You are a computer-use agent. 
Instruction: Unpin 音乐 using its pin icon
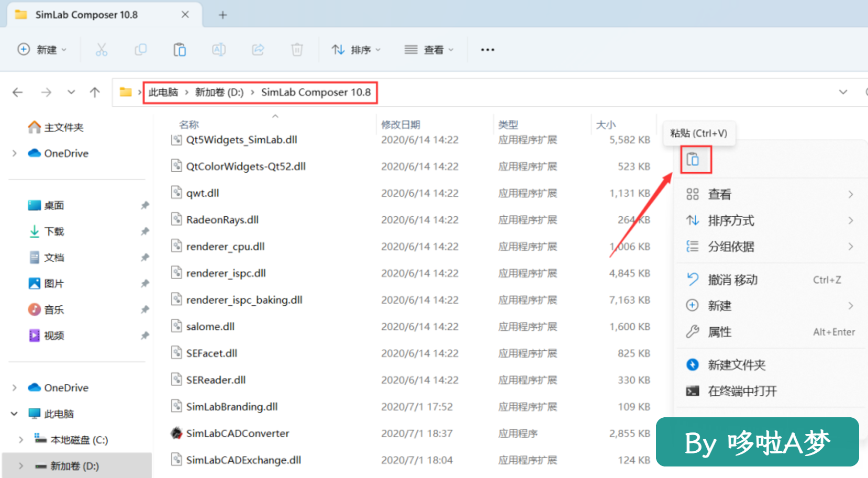tap(145, 309)
